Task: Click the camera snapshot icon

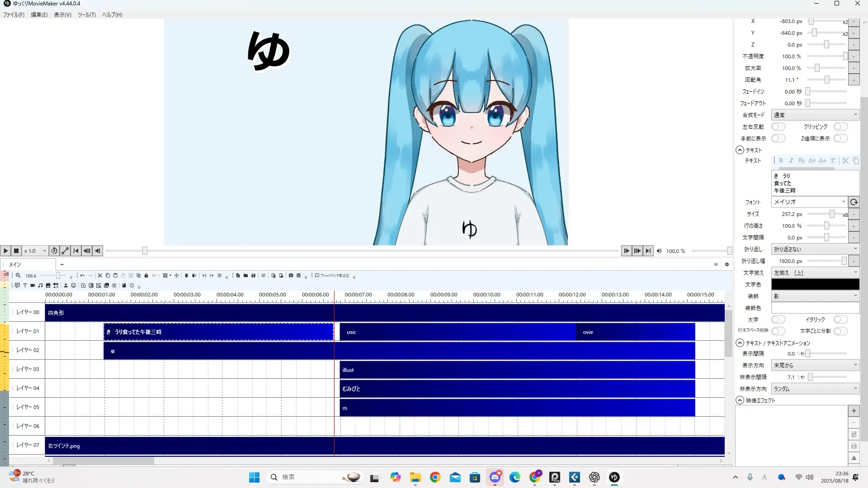Action: [291, 275]
